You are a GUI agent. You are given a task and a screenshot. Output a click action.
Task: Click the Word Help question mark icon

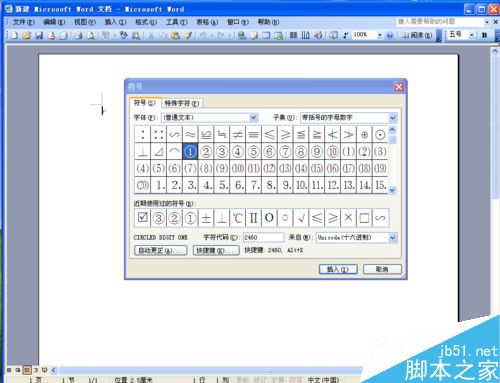tap(390, 35)
